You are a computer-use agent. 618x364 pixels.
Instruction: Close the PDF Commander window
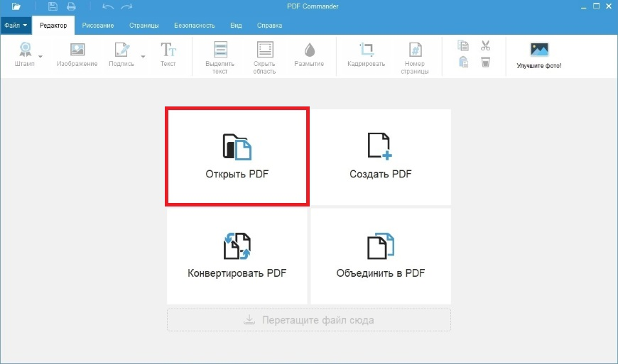(609, 6)
